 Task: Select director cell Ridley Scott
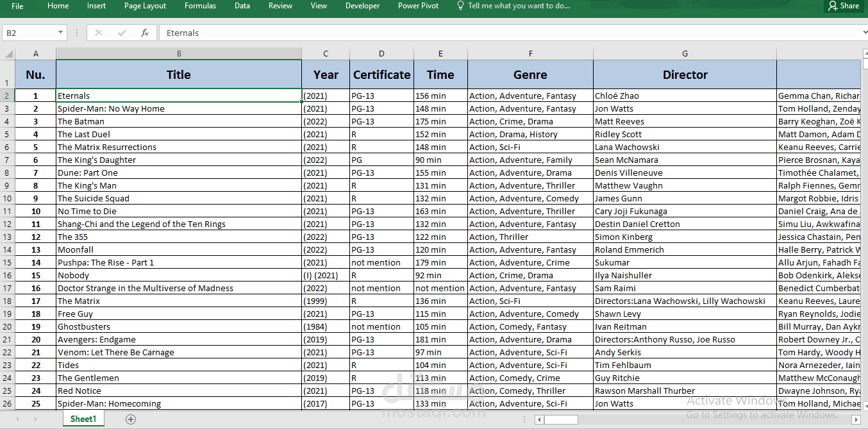pyautogui.click(x=685, y=134)
